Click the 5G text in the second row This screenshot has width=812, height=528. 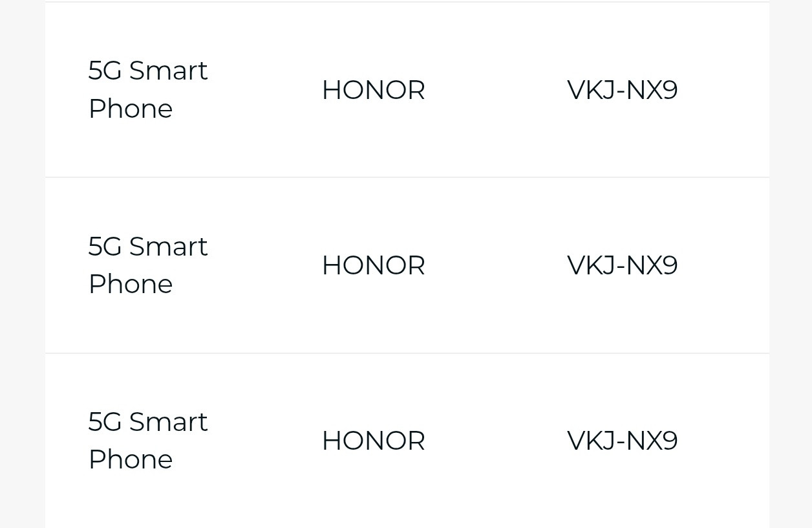point(105,247)
